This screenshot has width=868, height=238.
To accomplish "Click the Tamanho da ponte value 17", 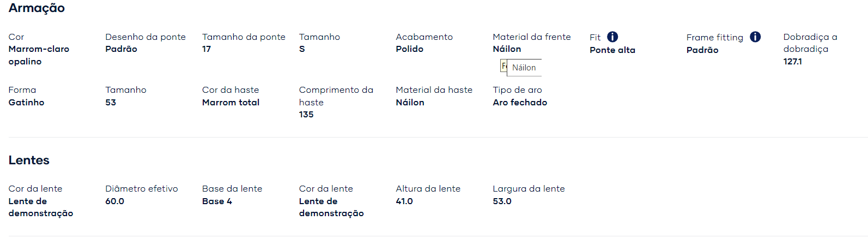I will point(207,49).
